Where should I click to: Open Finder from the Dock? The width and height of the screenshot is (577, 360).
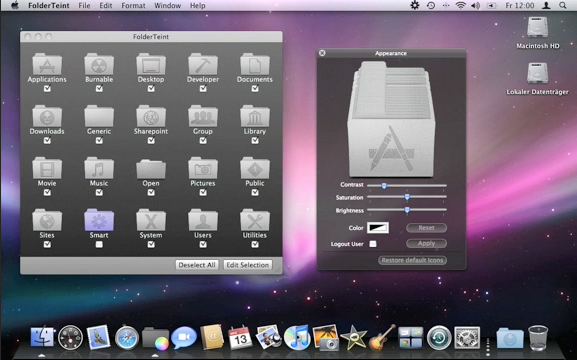point(42,336)
